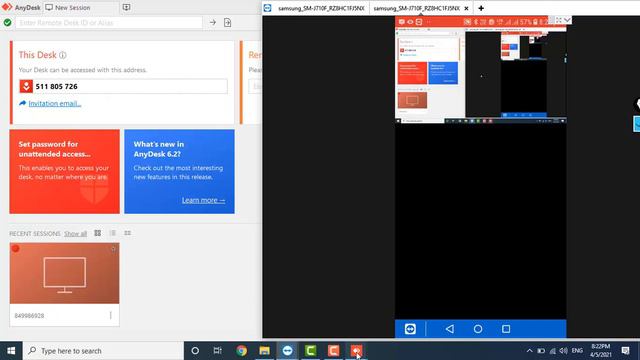
Task: Tap the Home button on phone navigation bar
Action: (478, 329)
